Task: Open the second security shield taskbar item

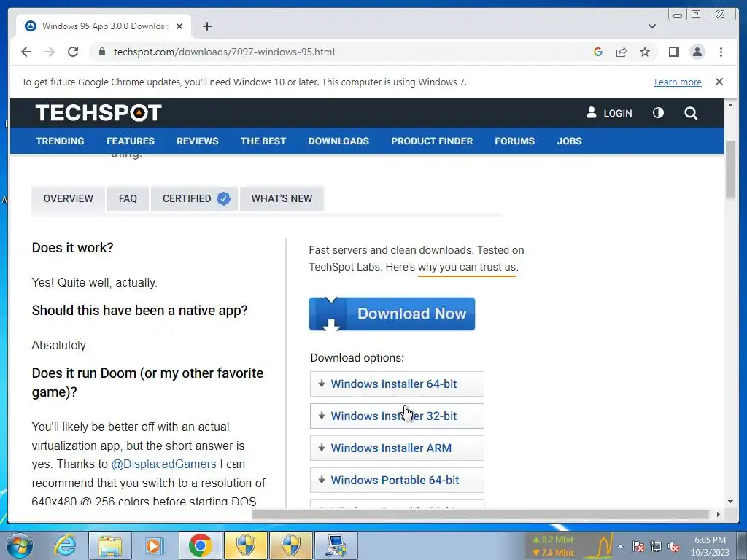Action: 290,545
